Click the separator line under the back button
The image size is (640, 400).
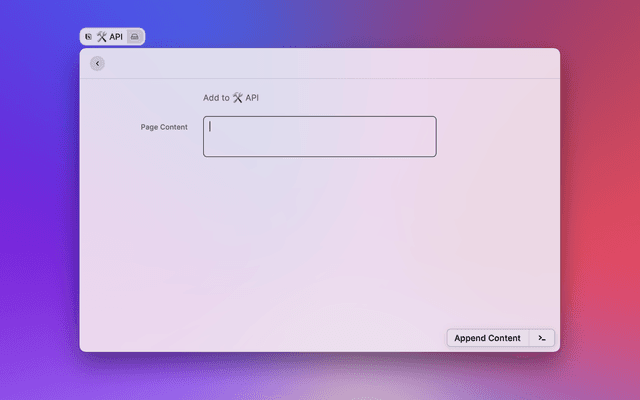point(320,78)
